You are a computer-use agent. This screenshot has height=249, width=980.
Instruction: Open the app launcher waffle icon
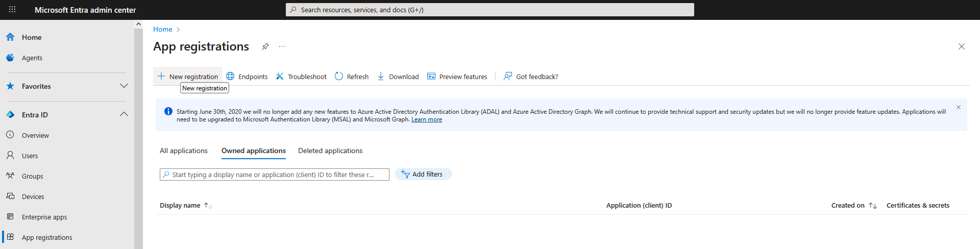tap(12, 10)
